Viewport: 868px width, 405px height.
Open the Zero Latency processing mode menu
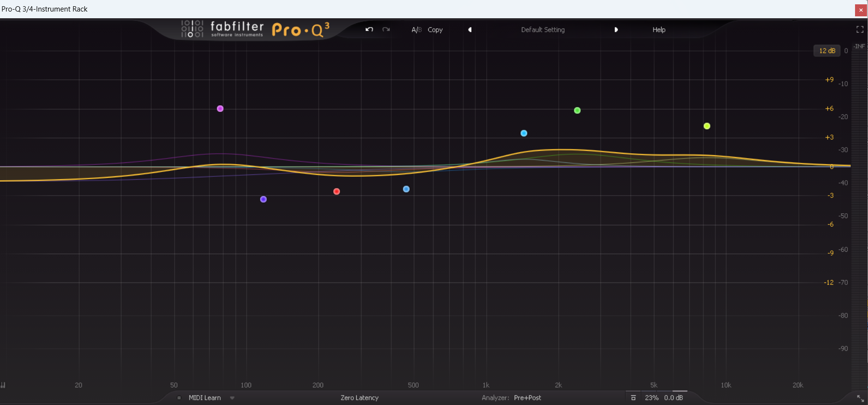(360, 398)
